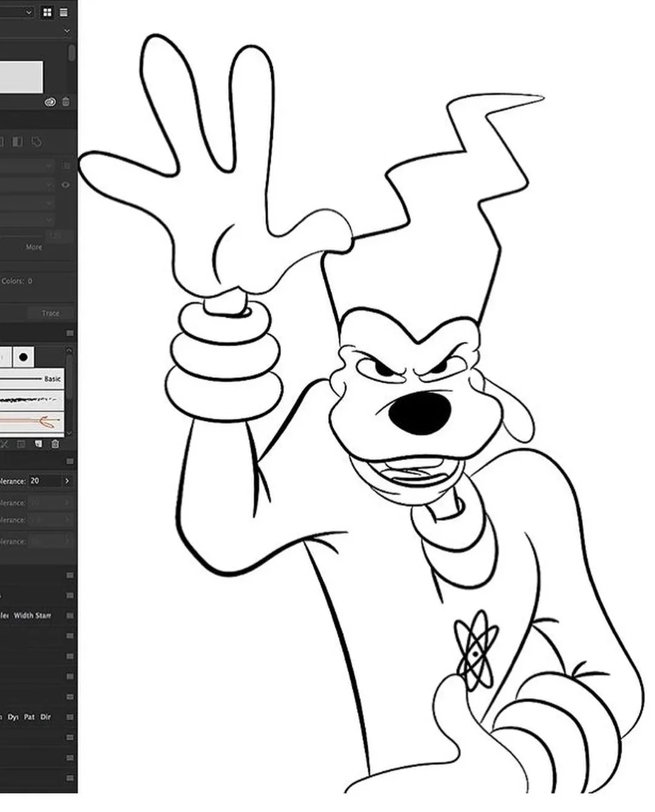
Task: Select the round black dot brush
Action: [23, 357]
